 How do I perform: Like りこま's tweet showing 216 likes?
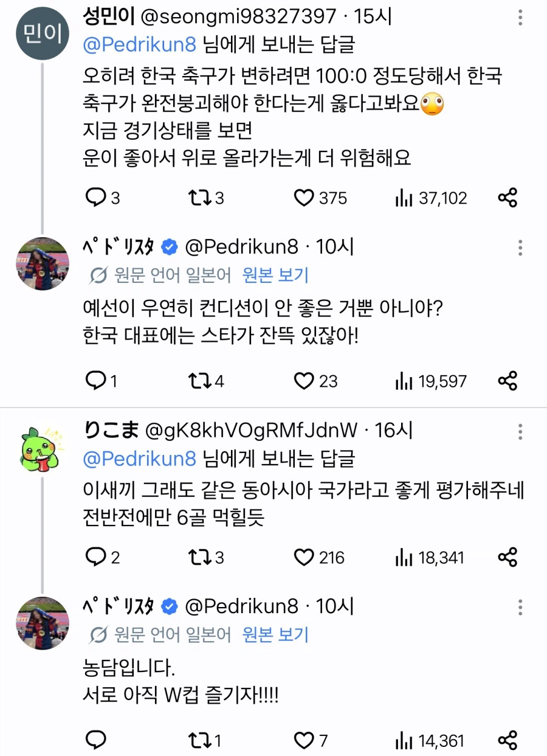coord(303,557)
